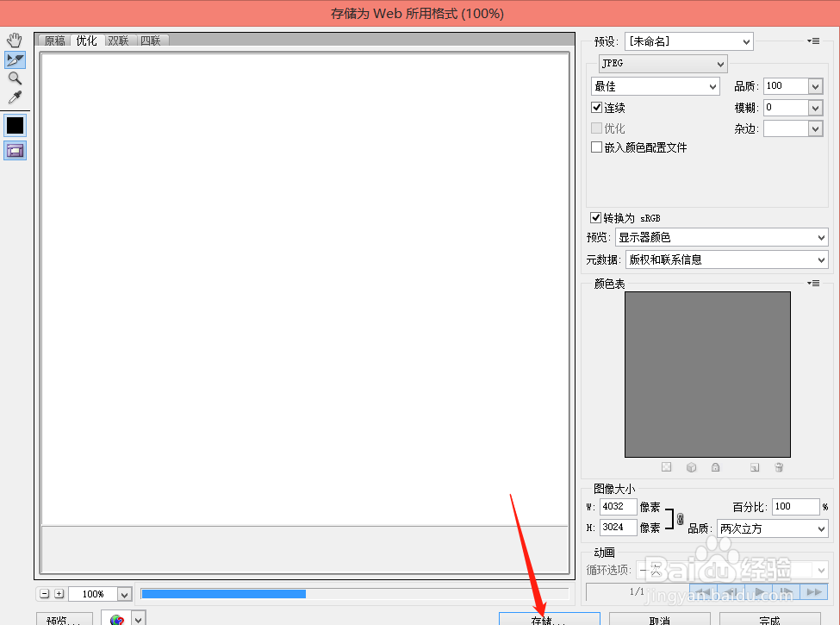840x625 pixels.
Task: Click the black eyedropper color swatch
Action: coord(15,125)
